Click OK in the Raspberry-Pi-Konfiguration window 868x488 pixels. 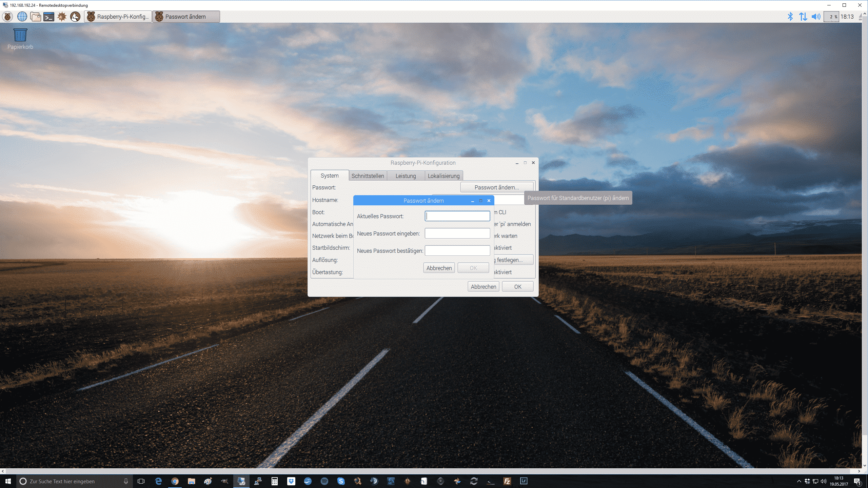click(x=517, y=287)
